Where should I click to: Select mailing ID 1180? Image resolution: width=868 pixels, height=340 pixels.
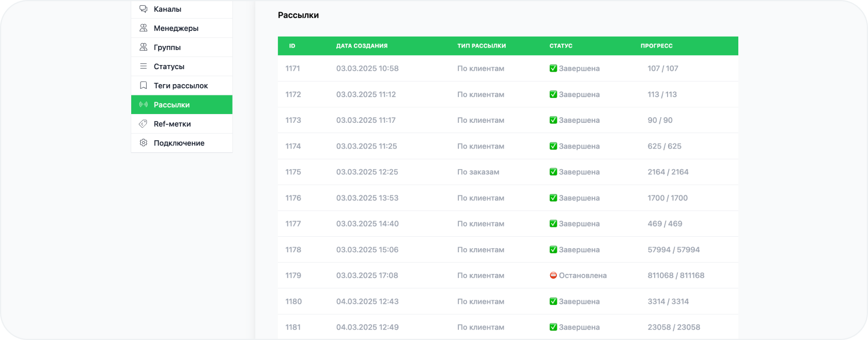tap(293, 301)
